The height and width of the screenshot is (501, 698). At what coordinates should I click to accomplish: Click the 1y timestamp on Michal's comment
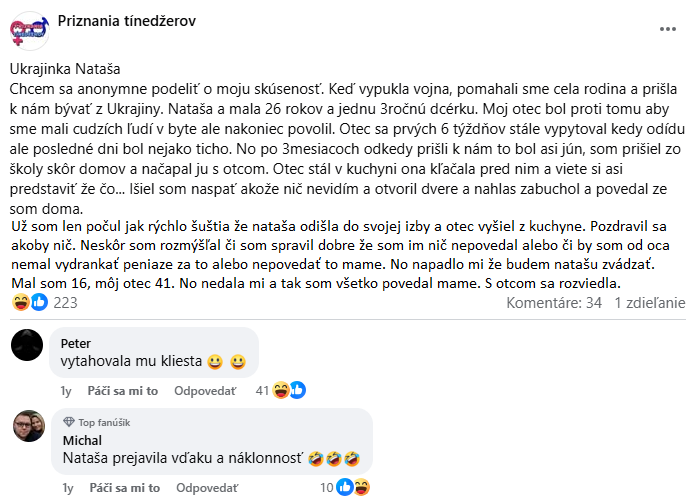click(x=67, y=488)
